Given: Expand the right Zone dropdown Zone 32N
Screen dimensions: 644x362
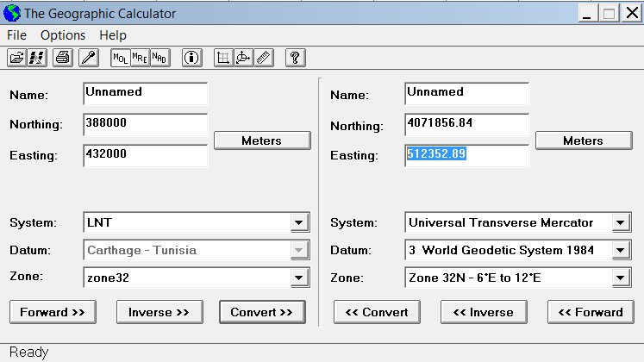Looking at the screenshot, I should [x=621, y=278].
